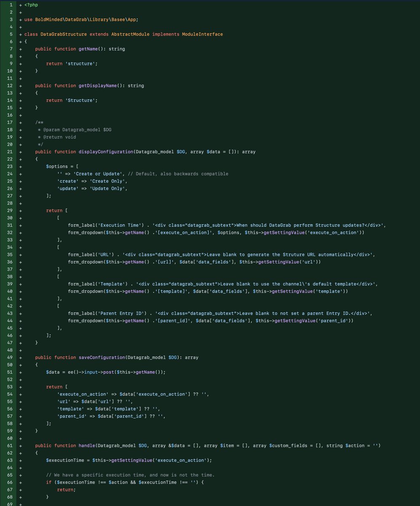The height and width of the screenshot is (506, 420).
Task: Click the 'template' array key on line 56
Action: tap(72, 409)
